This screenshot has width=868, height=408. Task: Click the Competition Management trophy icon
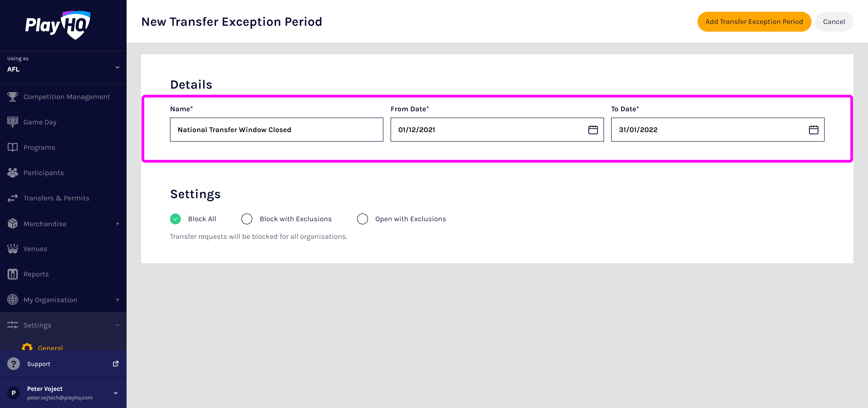12,97
